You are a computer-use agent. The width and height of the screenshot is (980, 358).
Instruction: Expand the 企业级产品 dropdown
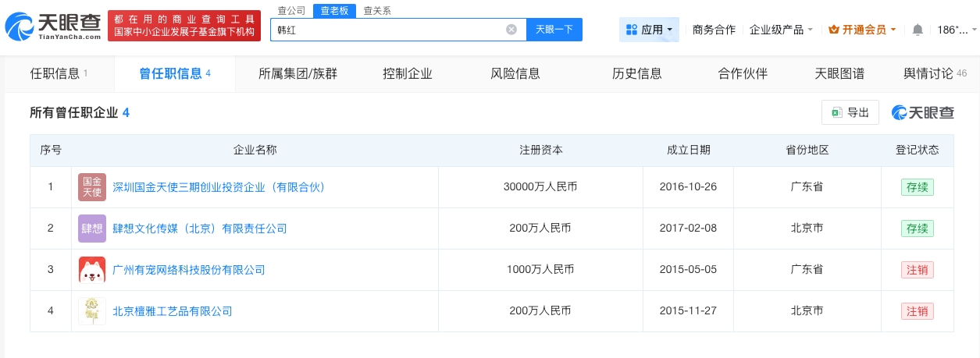pos(781,30)
